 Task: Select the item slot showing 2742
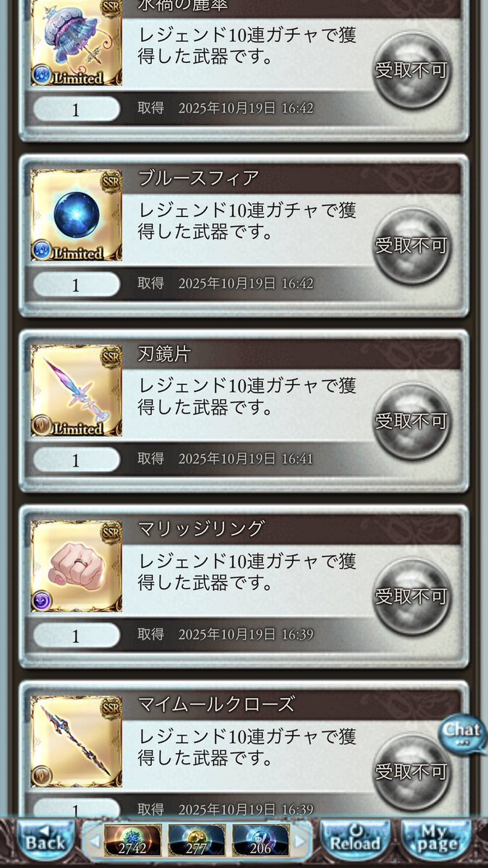[132, 839]
